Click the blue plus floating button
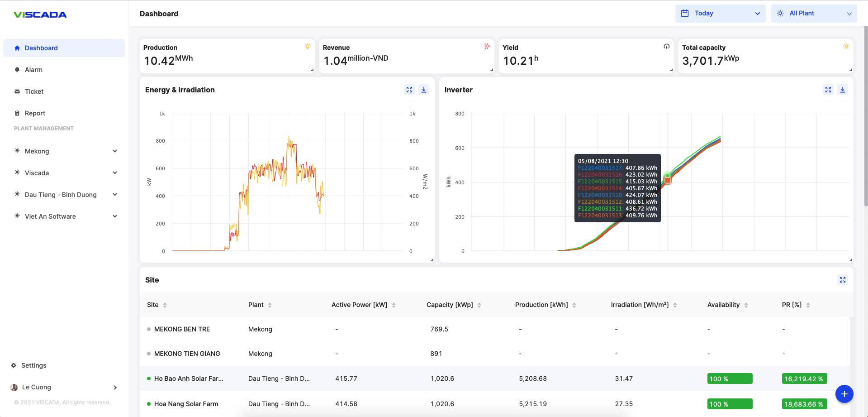 tap(844, 394)
